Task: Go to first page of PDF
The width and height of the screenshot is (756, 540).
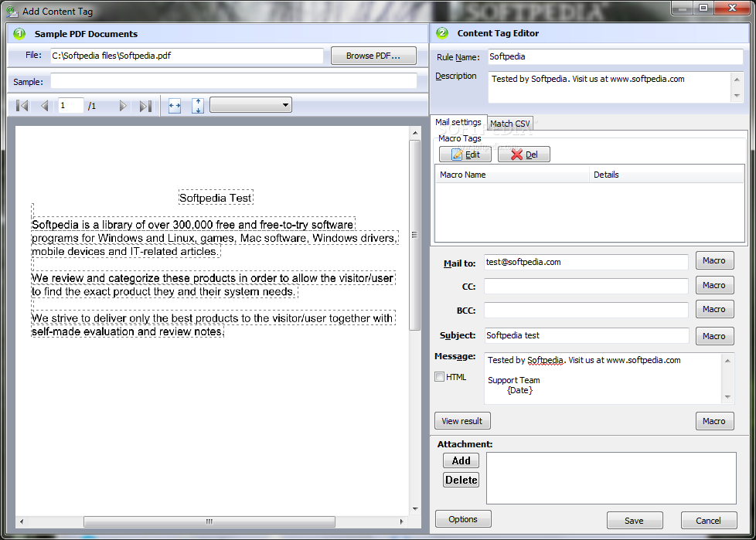Action: (x=22, y=106)
